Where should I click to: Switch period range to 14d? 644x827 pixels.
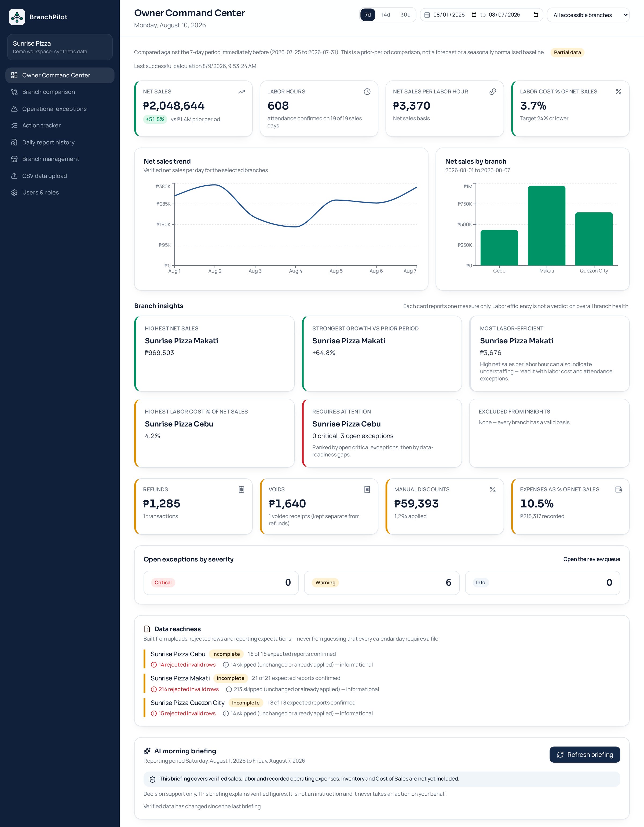point(386,15)
